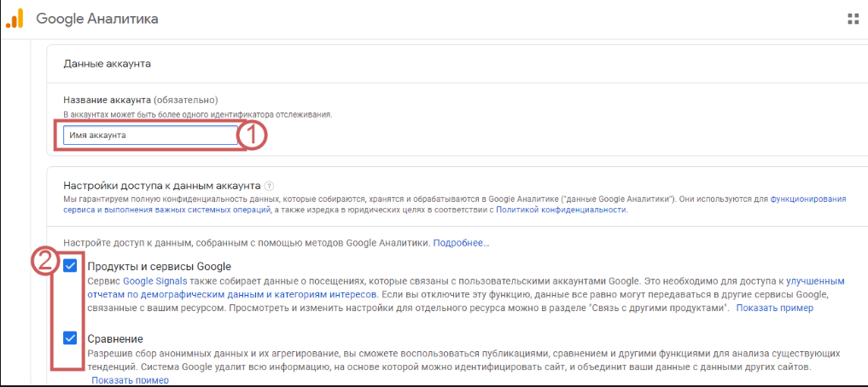868x387 pixels.
Task: Uncheck the Продукты и сервисы Google checkbox
Action: click(x=71, y=266)
